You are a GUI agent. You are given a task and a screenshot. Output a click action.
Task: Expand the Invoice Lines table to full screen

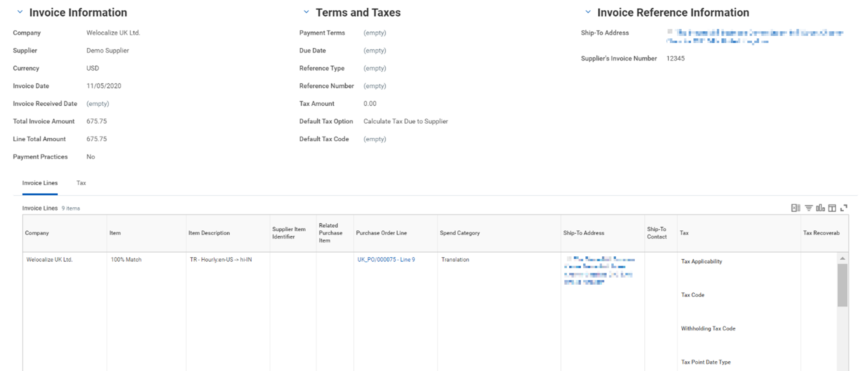(844, 208)
